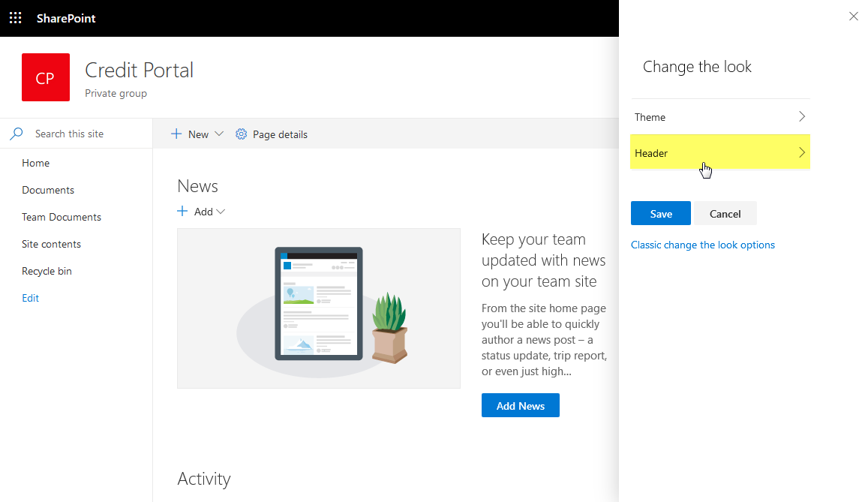Screen dimensions: 868x502
Task: Click the search magnifier icon
Action: [15, 133]
